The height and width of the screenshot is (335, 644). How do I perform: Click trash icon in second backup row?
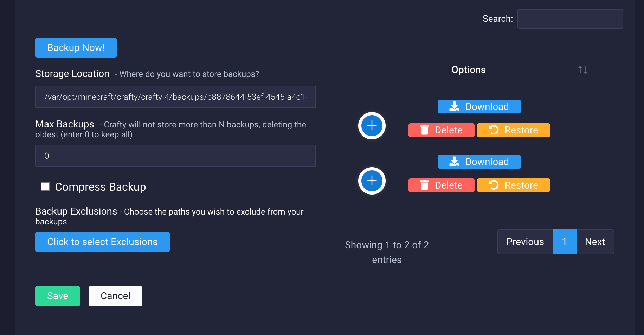point(425,185)
